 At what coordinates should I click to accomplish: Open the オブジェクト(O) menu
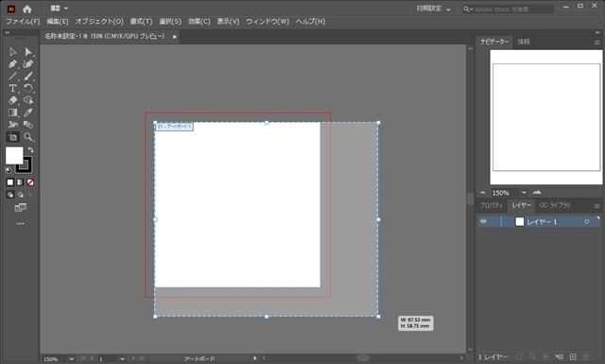99,22
